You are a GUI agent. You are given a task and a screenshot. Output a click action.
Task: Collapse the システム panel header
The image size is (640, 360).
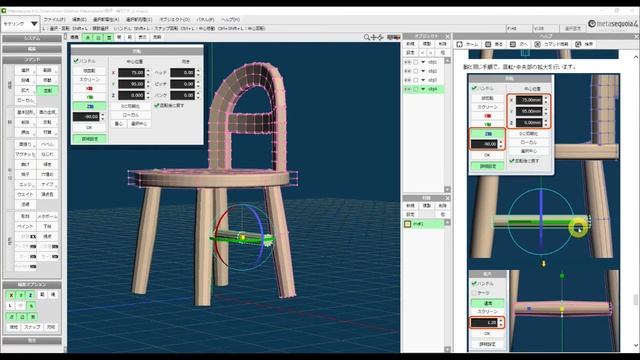coord(32,38)
